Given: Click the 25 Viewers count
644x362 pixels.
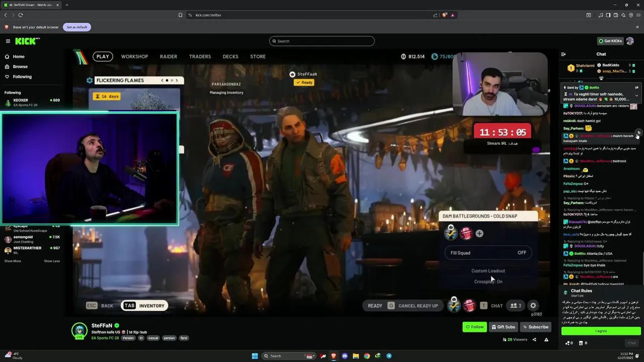Looking at the screenshot, I should (x=515, y=340).
